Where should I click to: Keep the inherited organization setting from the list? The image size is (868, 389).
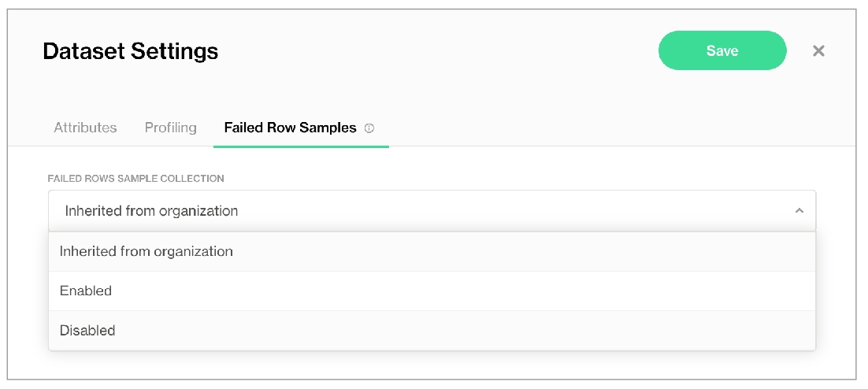click(x=147, y=252)
